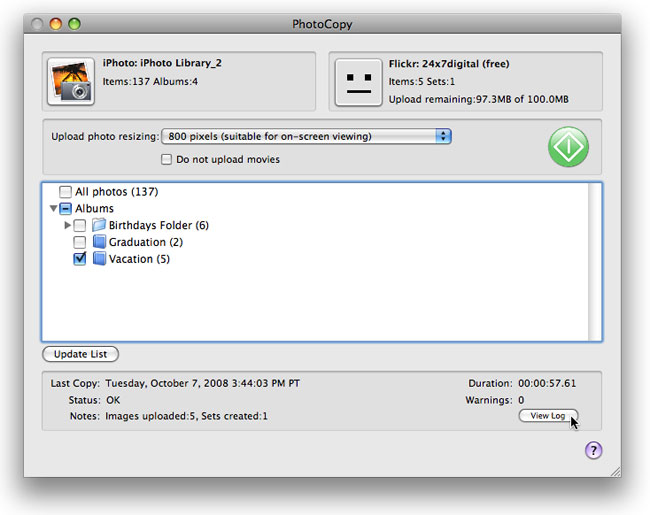
Task: Click the Graduation album icon
Action: tap(99, 242)
